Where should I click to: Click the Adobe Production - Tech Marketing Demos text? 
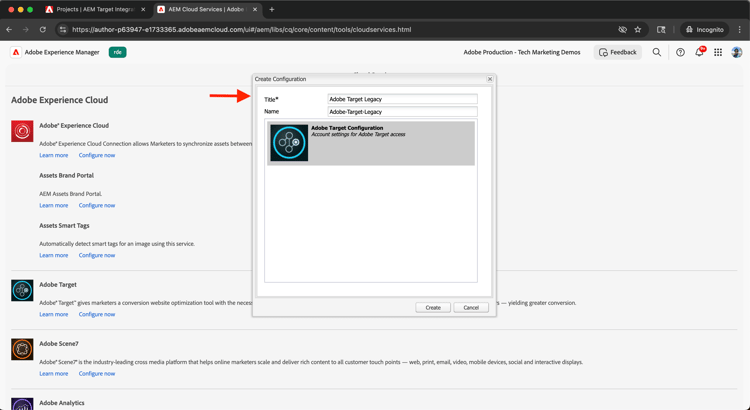pos(522,52)
